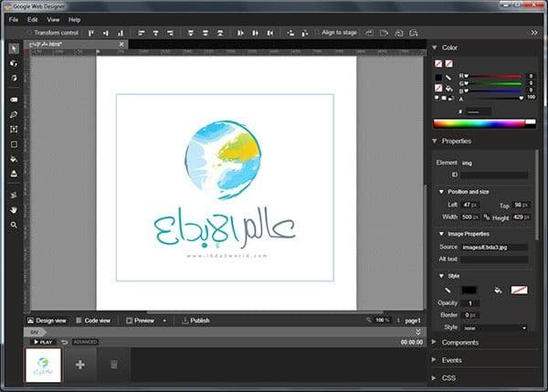Screen dimensions: 548x392
Task: Switch to Code view tab
Action: (x=93, y=321)
